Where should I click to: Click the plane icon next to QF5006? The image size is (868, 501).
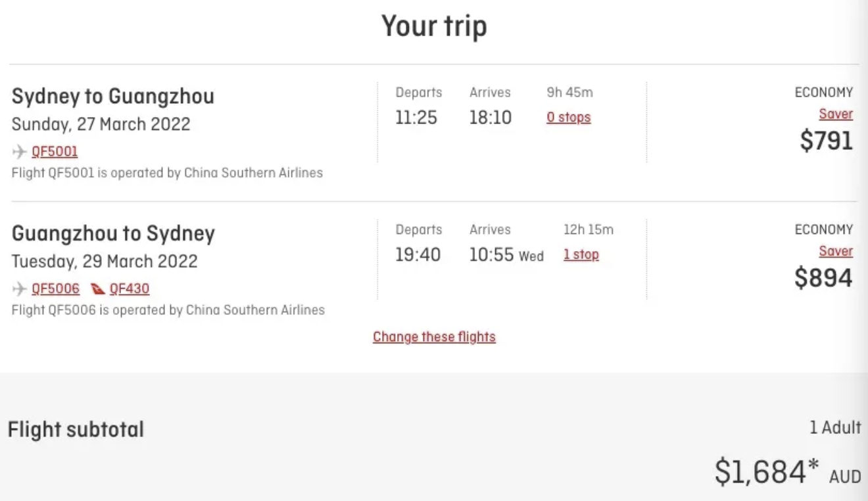[20, 289]
